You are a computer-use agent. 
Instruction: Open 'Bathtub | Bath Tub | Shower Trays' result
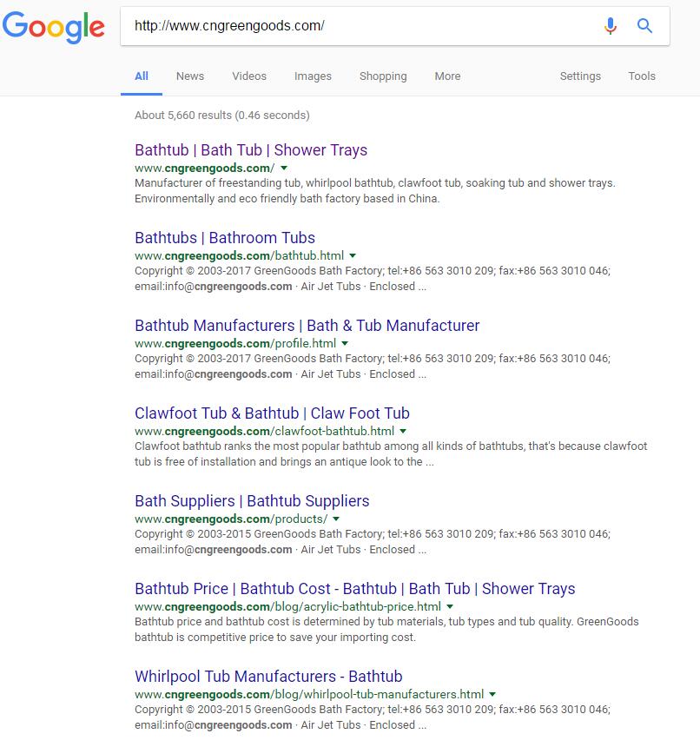[x=251, y=150]
